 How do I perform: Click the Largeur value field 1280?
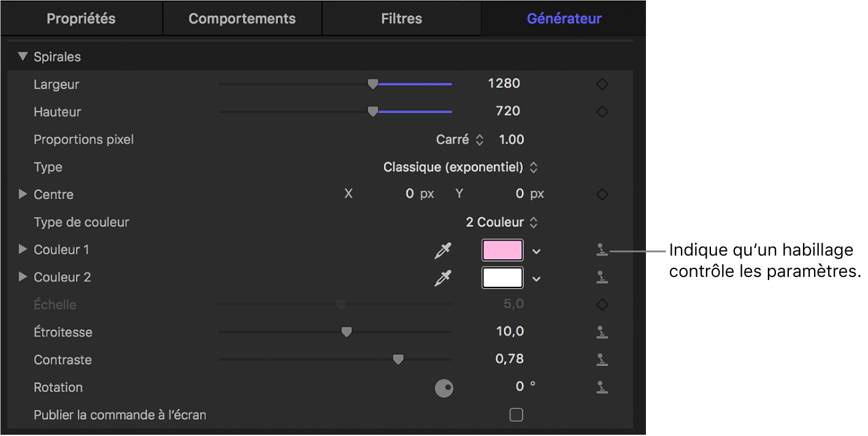(x=504, y=84)
